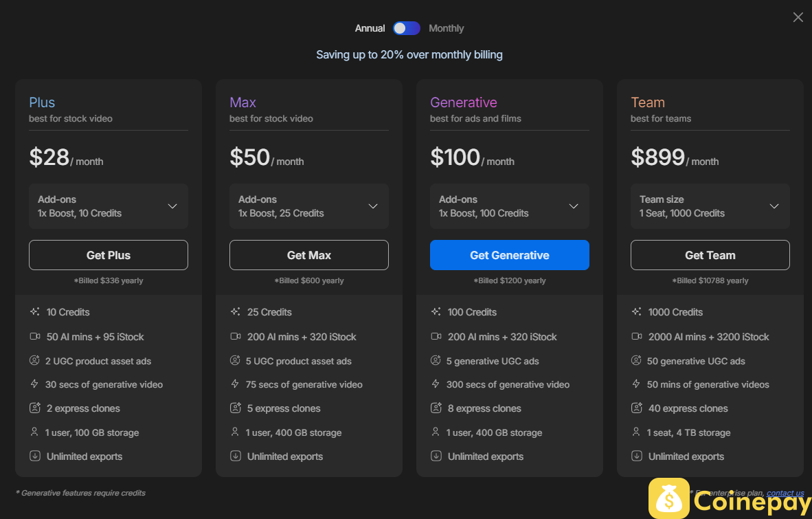Expand the Plus plan Add-ons dropdown
This screenshot has height=519, width=812.
point(109,206)
